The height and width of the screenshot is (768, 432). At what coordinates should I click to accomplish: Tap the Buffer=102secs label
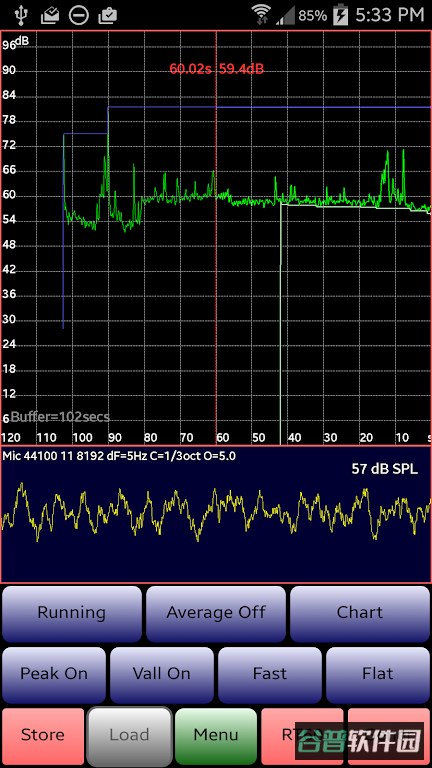click(x=60, y=417)
